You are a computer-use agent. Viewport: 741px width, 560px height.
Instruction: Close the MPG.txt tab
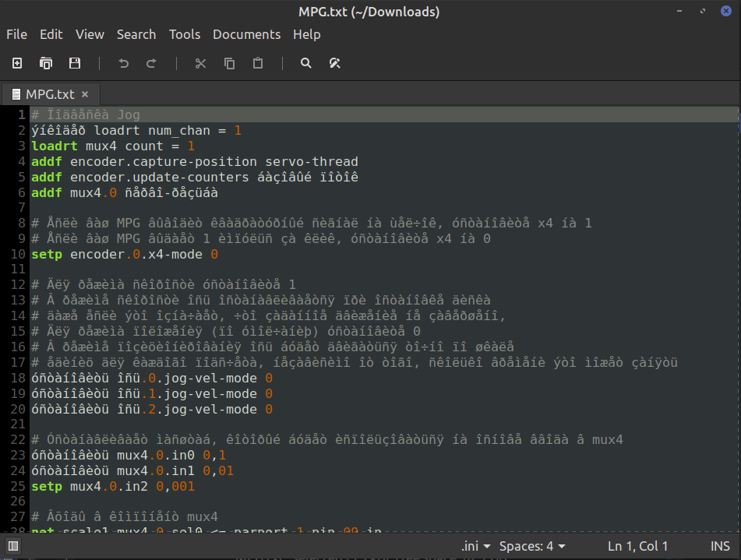coord(85,94)
